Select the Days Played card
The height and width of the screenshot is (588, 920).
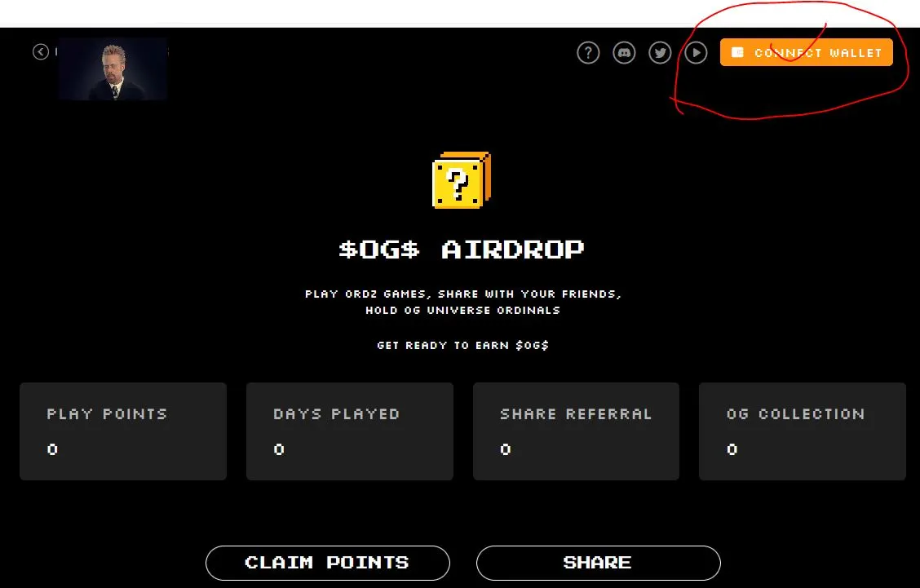350,431
